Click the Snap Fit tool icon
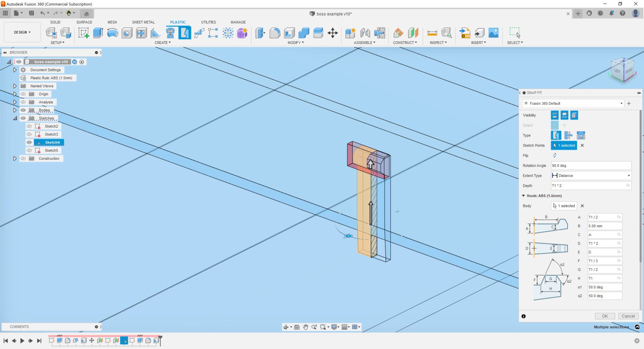The height and width of the screenshot is (349, 644). coord(184,33)
